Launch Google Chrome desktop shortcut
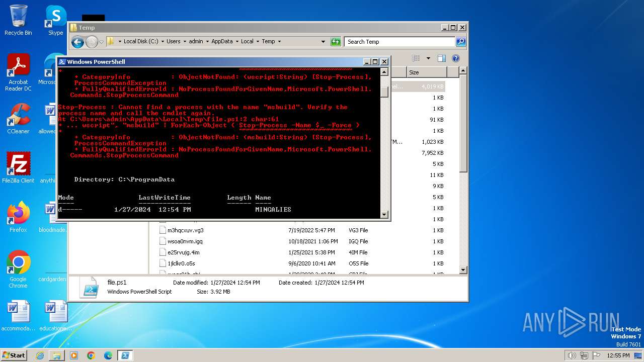The width and height of the screenshot is (644, 362). click(18, 269)
